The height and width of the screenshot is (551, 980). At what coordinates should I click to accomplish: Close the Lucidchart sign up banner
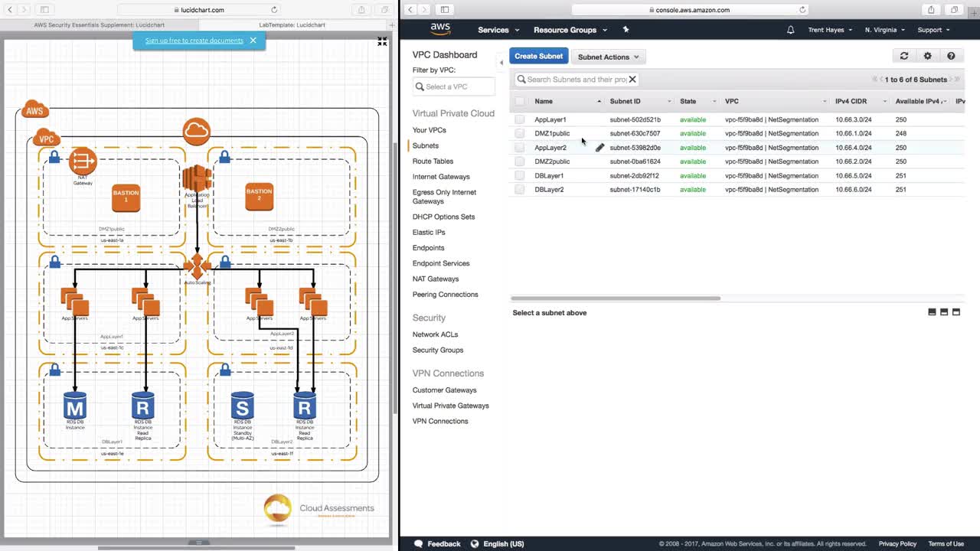point(253,41)
